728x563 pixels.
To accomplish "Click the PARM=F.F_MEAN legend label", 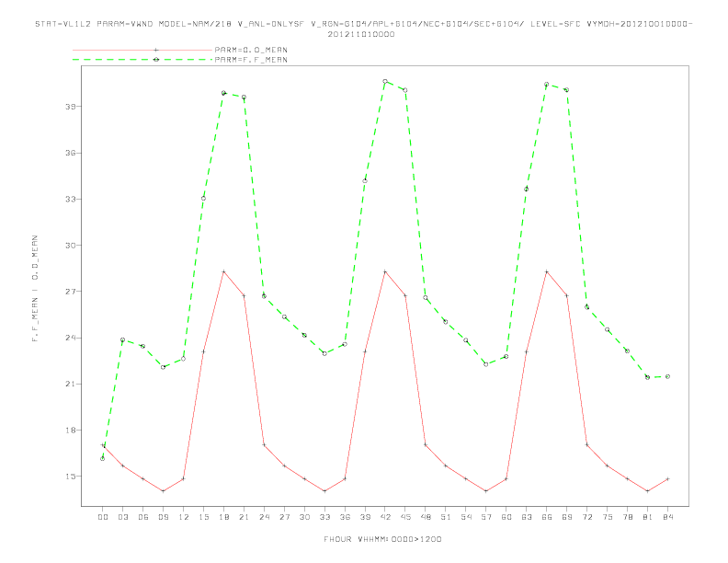I will click(x=251, y=60).
